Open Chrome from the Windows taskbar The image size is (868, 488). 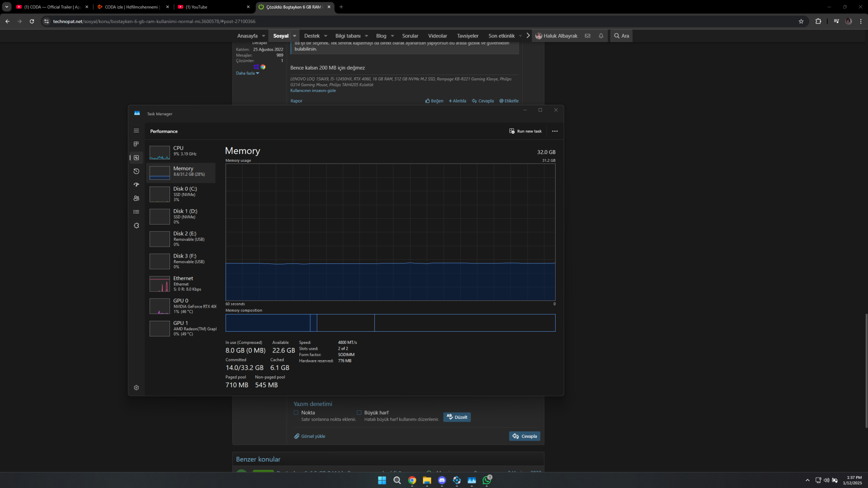click(x=412, y=480)
